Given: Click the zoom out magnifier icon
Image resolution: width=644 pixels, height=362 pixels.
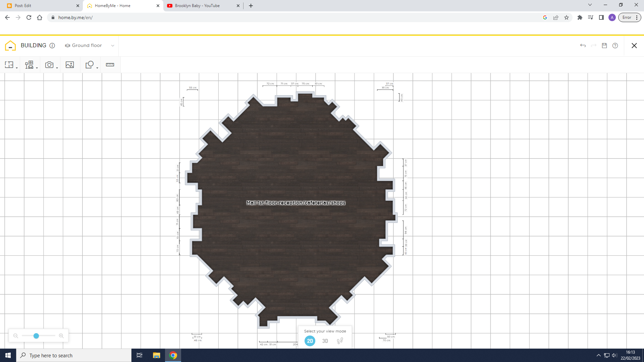Looking at the screenshot, I should pyautogui.click(x=15, y=336).
